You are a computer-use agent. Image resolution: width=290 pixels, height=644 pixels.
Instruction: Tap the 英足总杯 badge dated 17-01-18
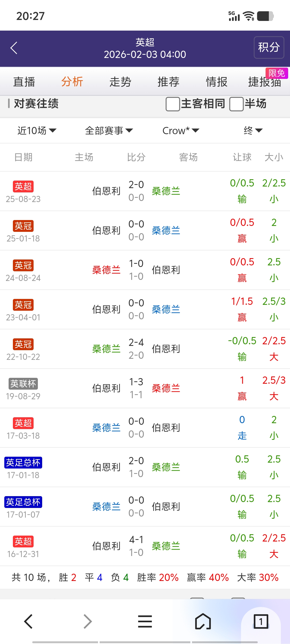click(23, 463)
